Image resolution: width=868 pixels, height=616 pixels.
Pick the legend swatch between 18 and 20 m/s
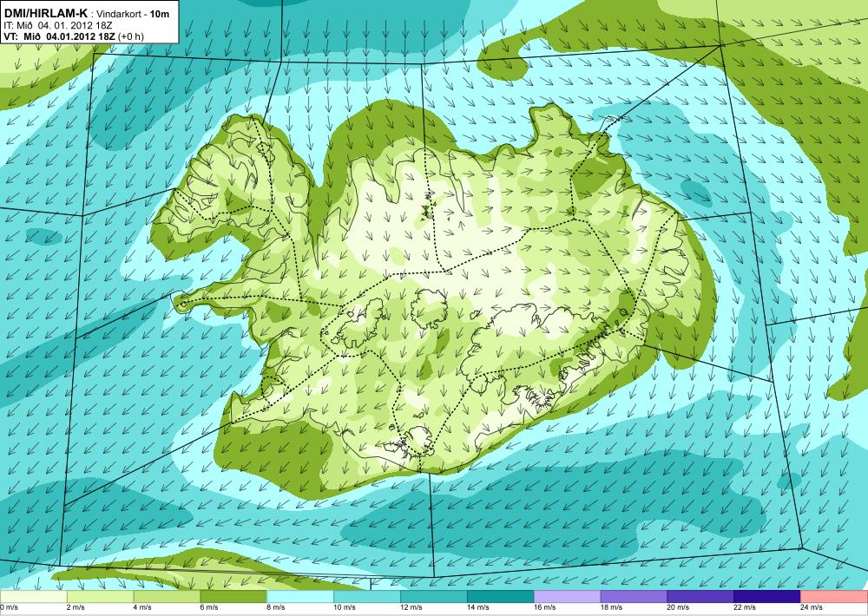tap(634, 597)
